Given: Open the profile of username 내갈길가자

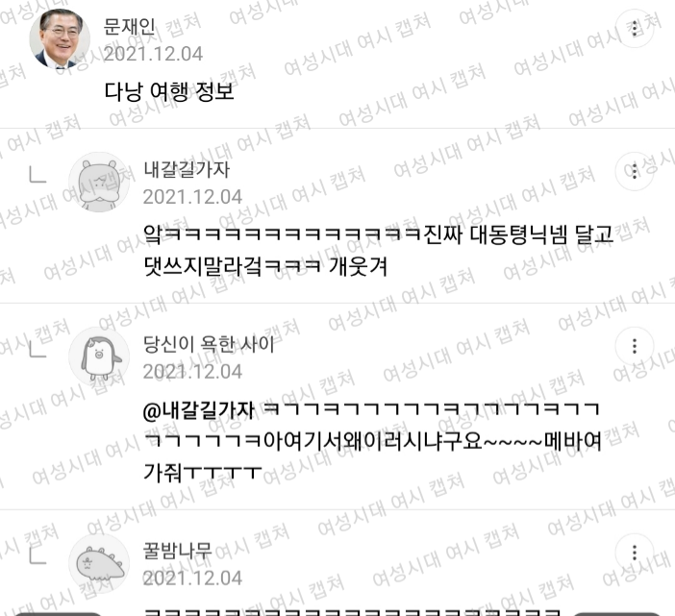Looking at the screenshot, I should tap(187, 169).
